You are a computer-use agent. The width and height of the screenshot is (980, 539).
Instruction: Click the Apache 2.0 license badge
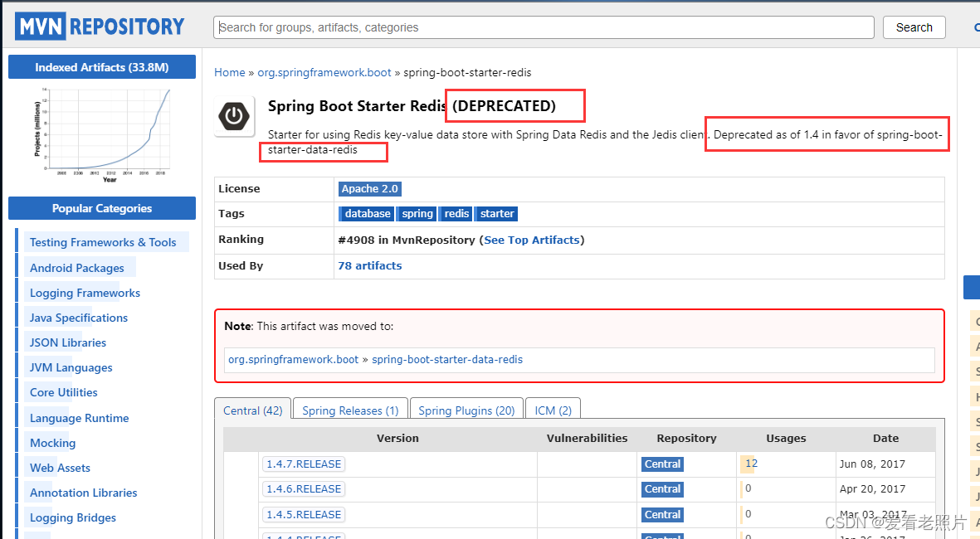(369, 188)
